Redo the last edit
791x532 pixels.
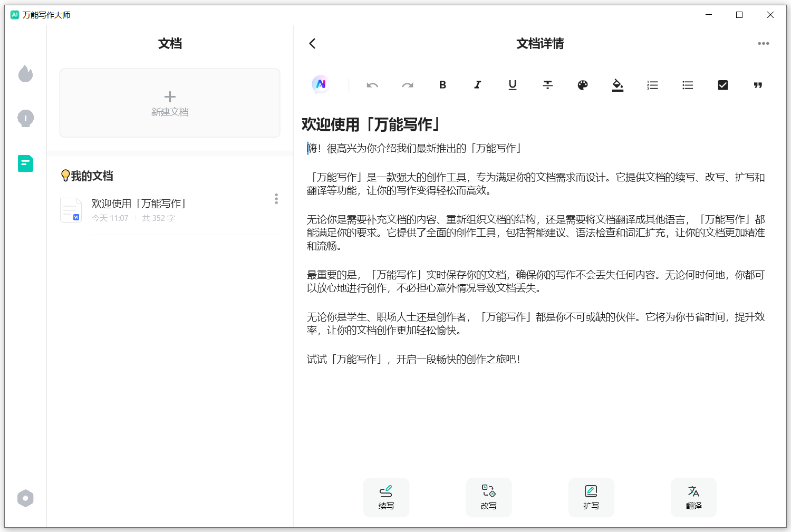click(x=408, y=85)
